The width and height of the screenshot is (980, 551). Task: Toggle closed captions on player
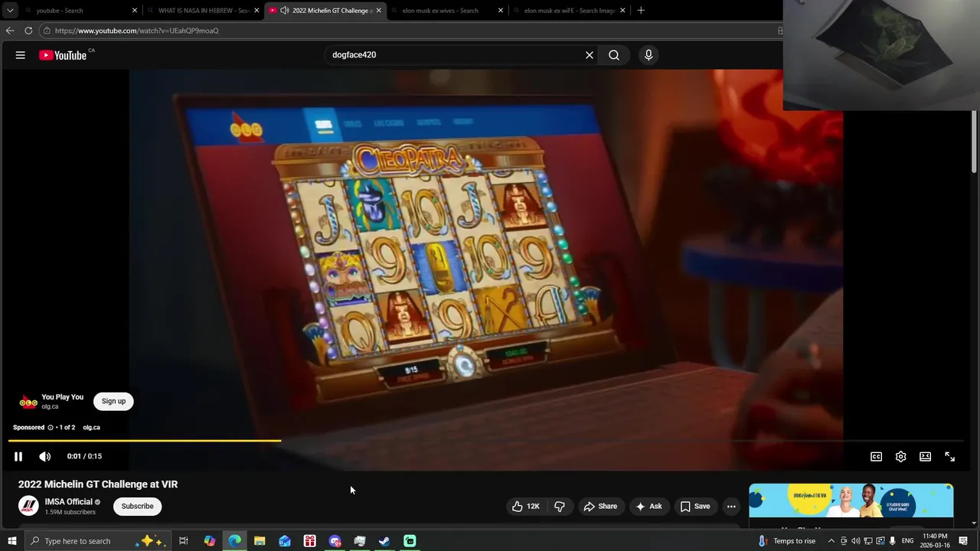point(876,456)
